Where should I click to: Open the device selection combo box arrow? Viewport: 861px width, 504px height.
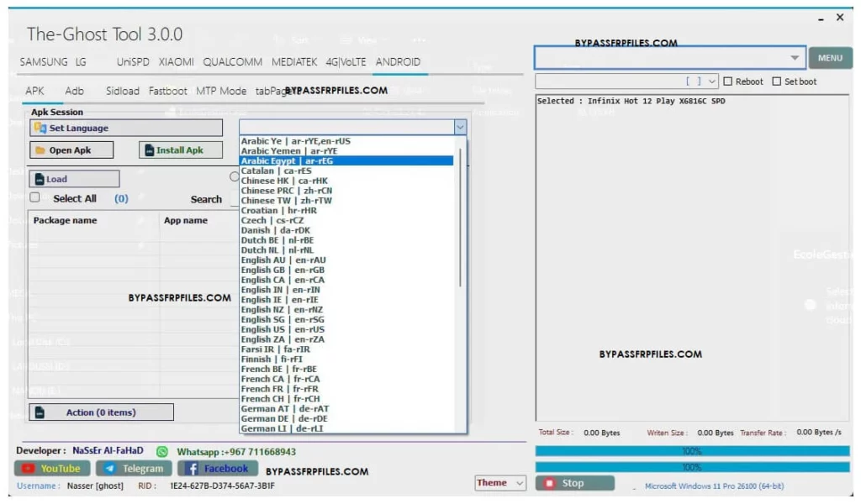(x=794, y=58)
